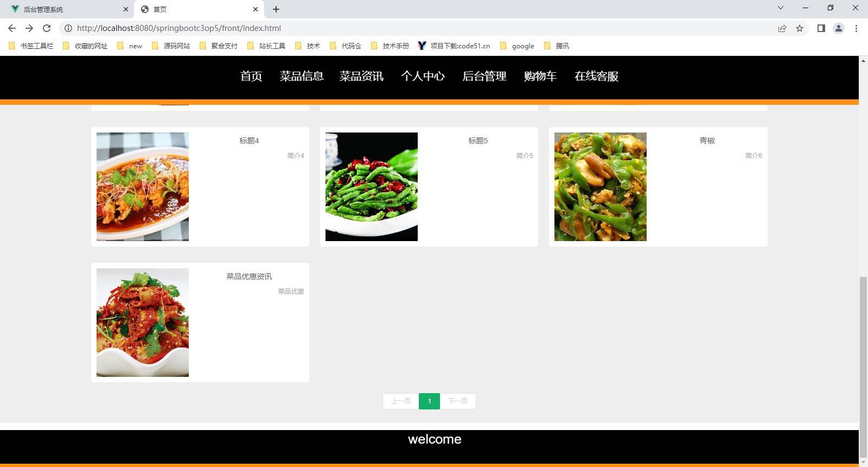Open 在线客服 from the navigation bar
Screen dimensions: 868x467
(596, 77)
